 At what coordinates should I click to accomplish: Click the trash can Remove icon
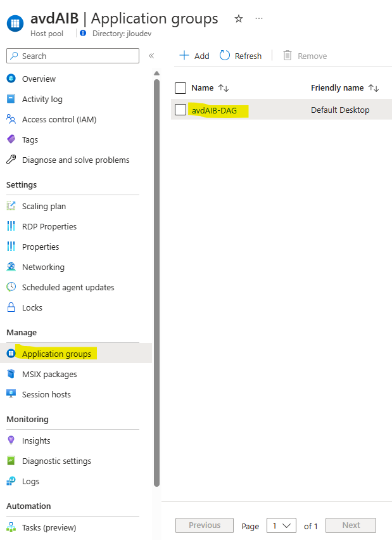pos(288,55)
